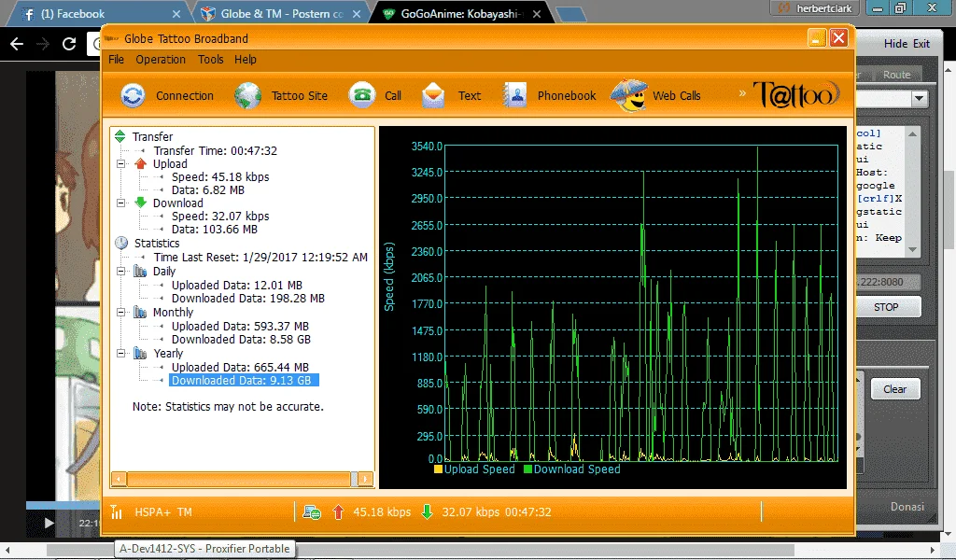Click the green Download Speed legend swatch
This screenshot has width=956, height=560.
pos(528,469)
